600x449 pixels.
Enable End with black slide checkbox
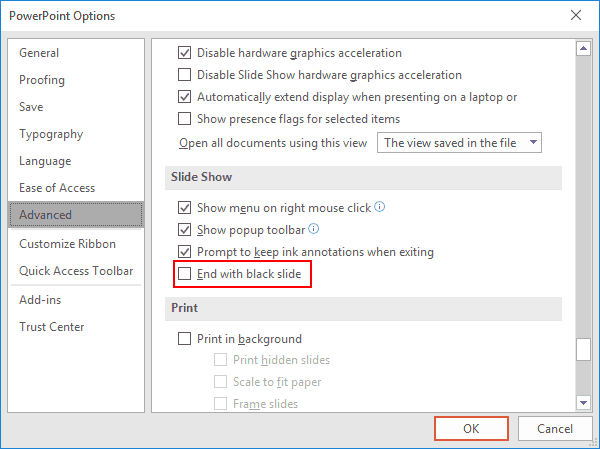(x=184, y=274)
